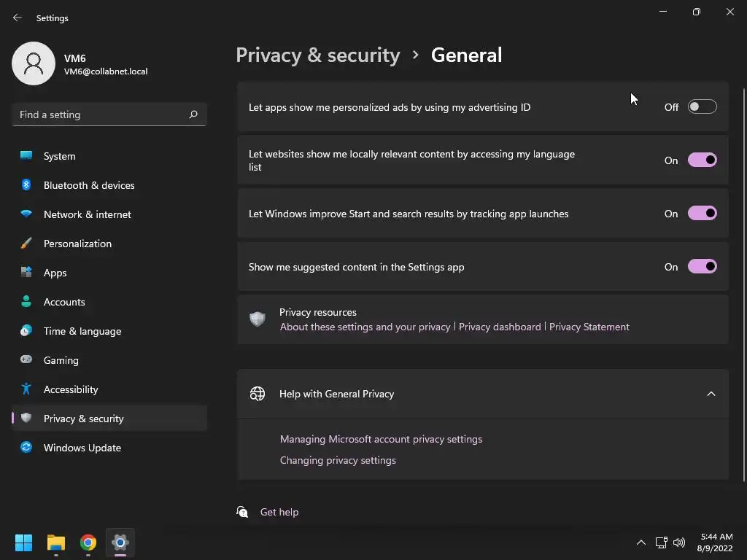Click the volume icon in system tray
Screen dimensions: 747x560
pos(679,542)
